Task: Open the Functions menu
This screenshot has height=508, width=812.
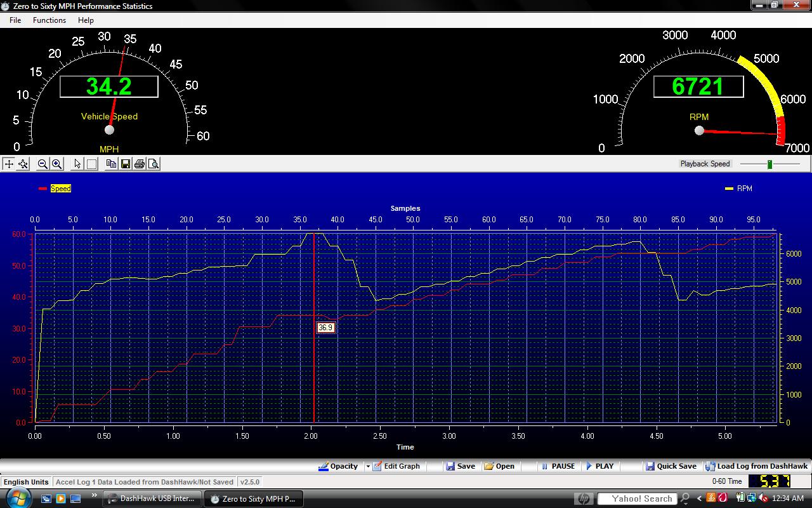Action: click(49, 20)
